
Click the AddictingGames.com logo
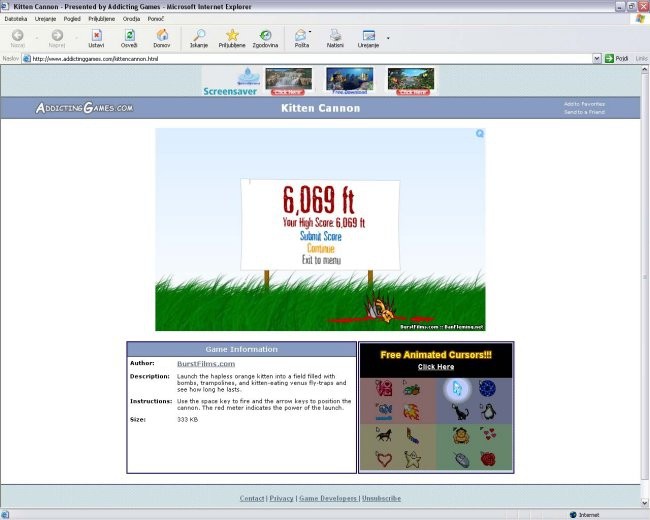(x=85, y=108)
